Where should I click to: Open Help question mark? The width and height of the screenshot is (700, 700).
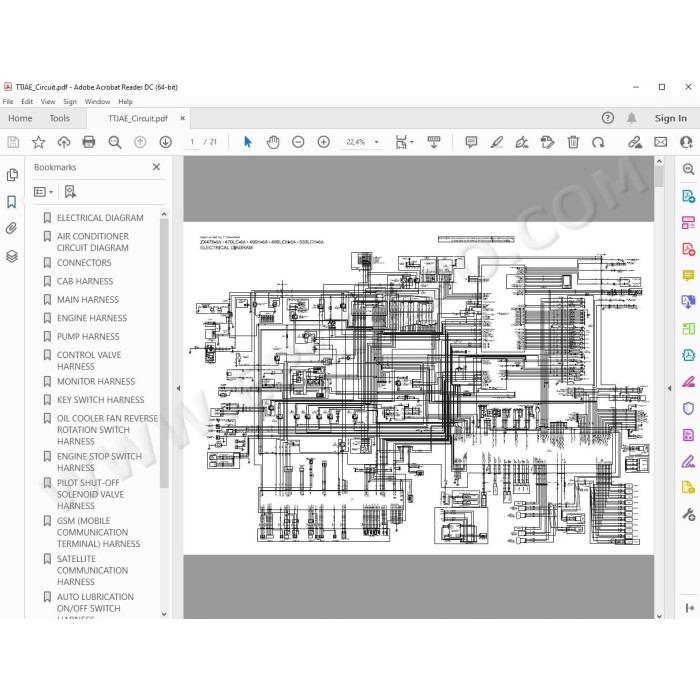[x=608, y=118]
